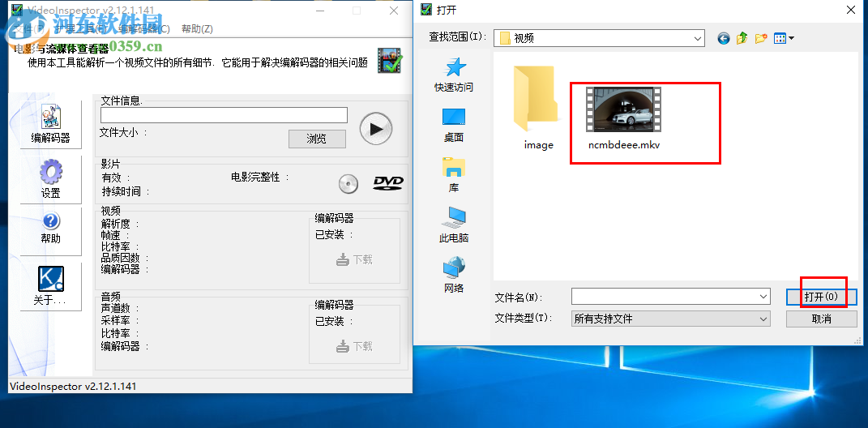Open the 设置 settings gear button
The image size is (868, 428).
[x=50, y=180]
